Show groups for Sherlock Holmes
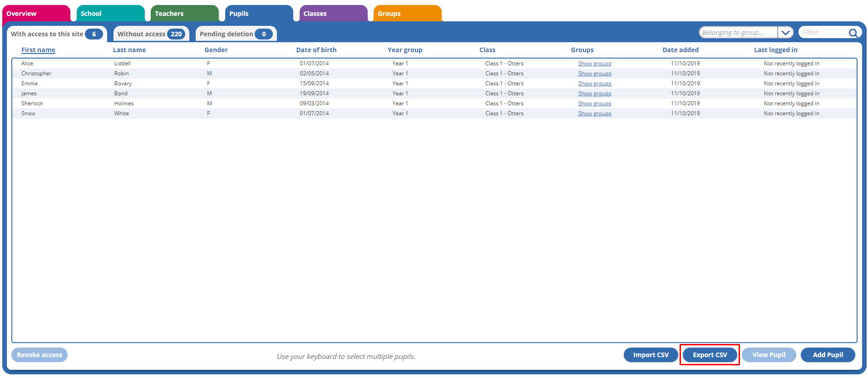 click(594, 103)
